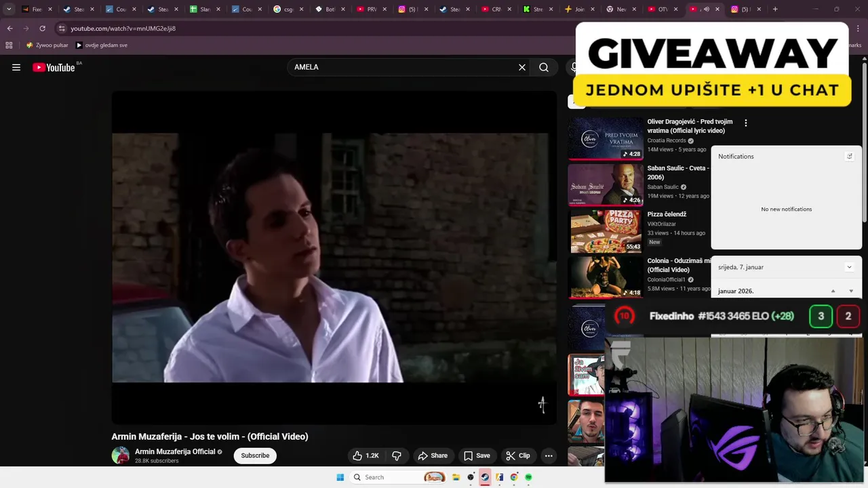Open the ViktOrilazar channel link

661,224
